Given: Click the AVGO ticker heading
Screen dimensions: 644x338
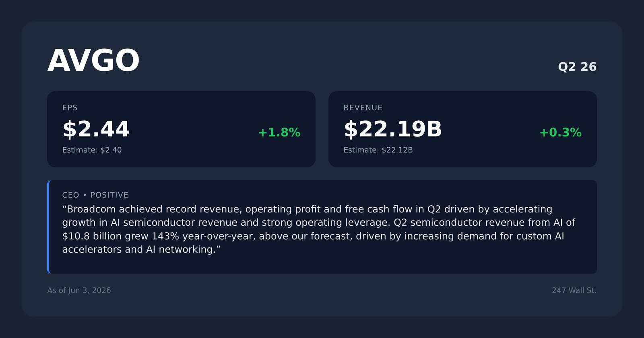Looking at the screenshot, I should (93, 61).
